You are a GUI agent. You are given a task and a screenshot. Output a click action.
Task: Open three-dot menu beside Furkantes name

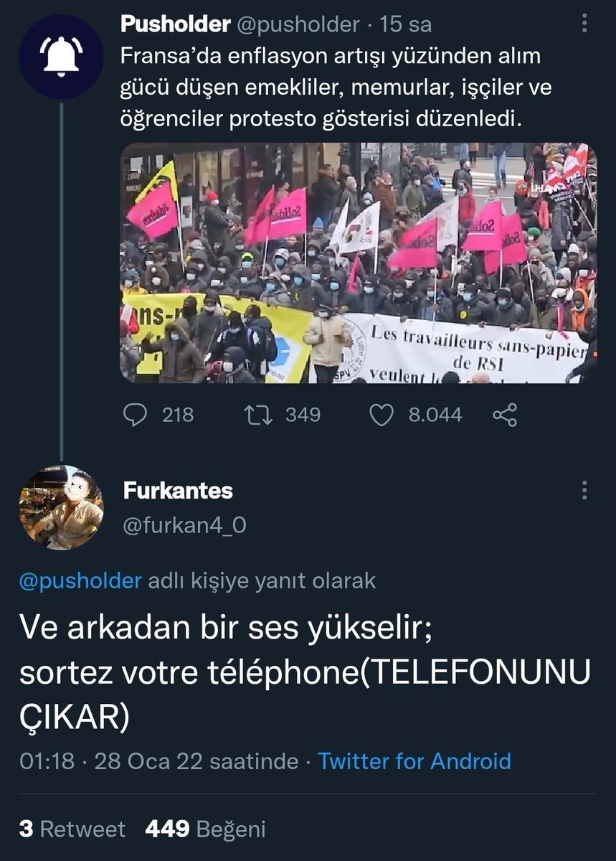coord(585,490)
